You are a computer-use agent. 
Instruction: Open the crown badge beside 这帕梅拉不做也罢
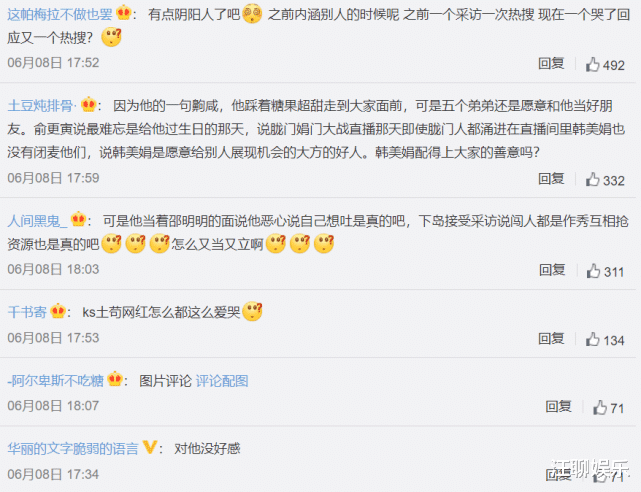pyautogui.click(x=123, y=13)
